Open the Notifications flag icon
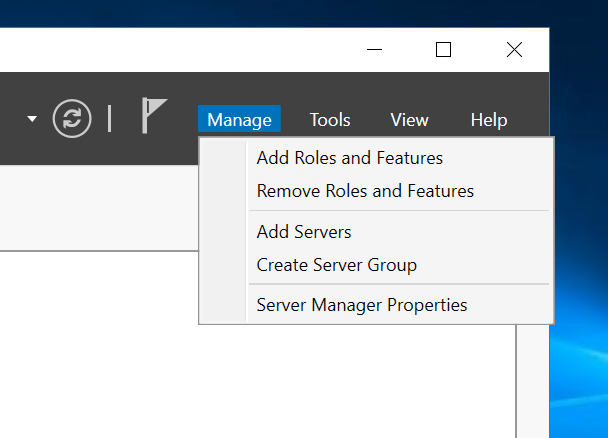Screen dimensions: 608x438 click(x=154, y=116)
